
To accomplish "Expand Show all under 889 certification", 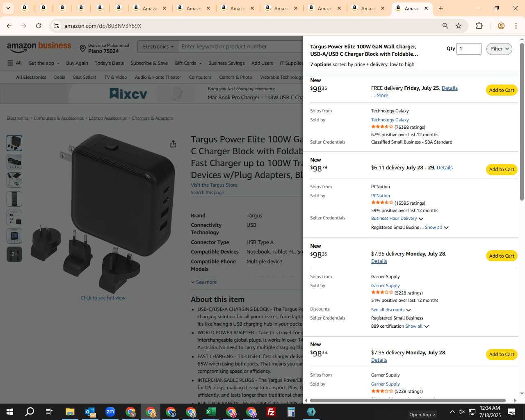I will [x=417, y=326].
